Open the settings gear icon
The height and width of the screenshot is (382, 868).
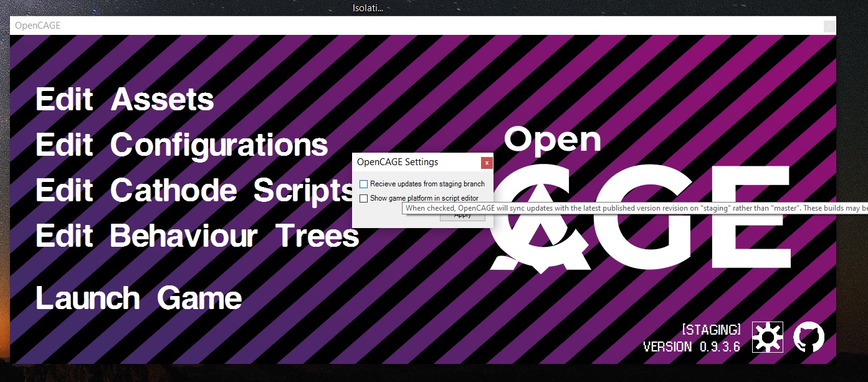click(x=768, y=337)
